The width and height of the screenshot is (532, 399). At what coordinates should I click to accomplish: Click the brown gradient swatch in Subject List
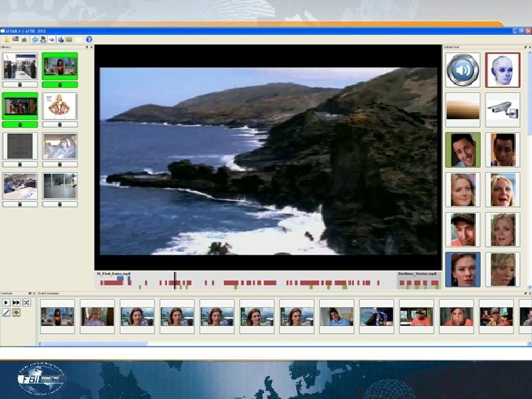(x=463, y=110)
